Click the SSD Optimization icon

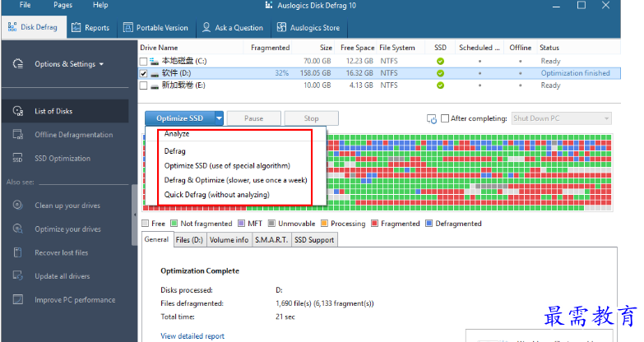tap(17, 158)
